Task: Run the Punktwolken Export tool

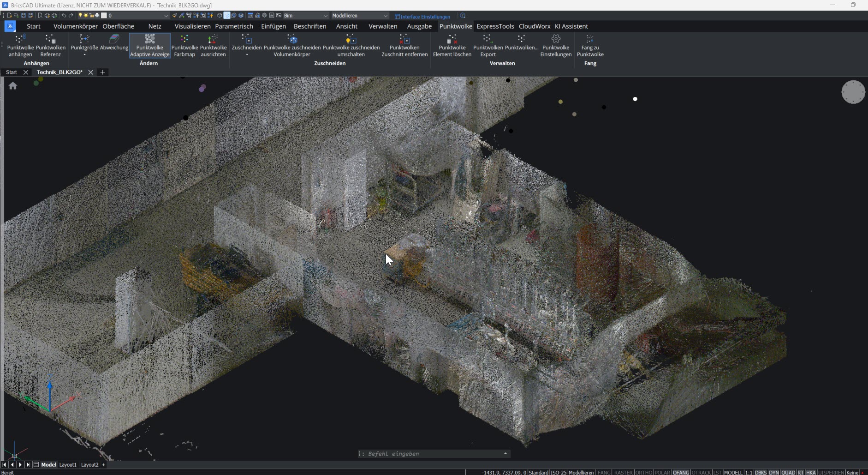Action: [488, 46]
